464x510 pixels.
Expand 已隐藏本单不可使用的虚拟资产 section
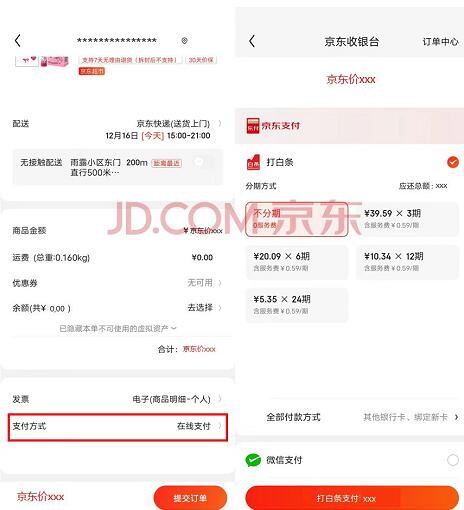[118, 329]
